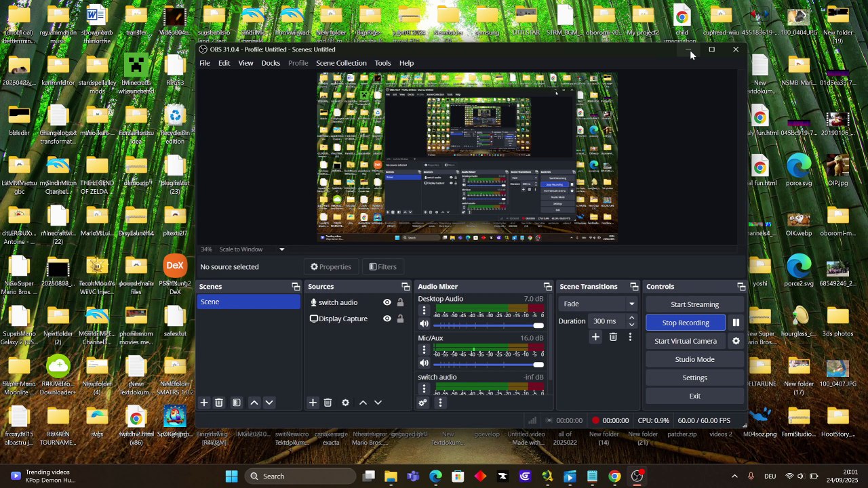Viewport: 868px width, 488px height.
Task: Undock the Controls panel
Action: 741,287
